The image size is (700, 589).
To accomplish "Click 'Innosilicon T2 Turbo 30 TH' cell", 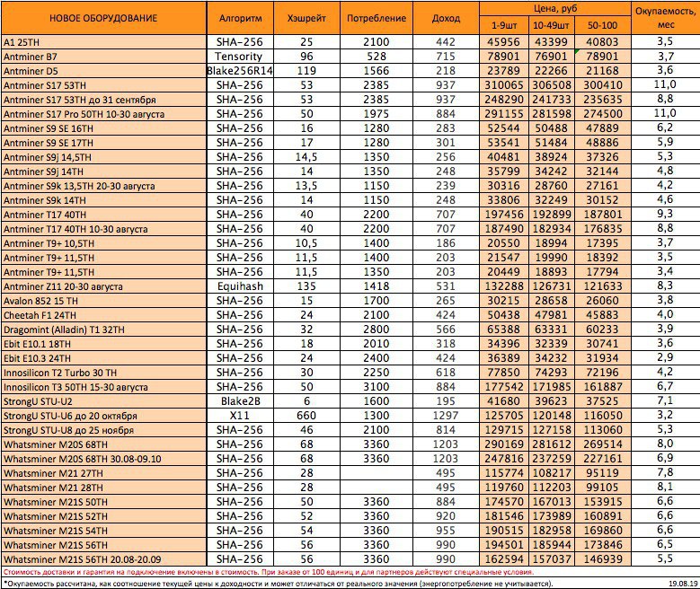I will [103, 373].
